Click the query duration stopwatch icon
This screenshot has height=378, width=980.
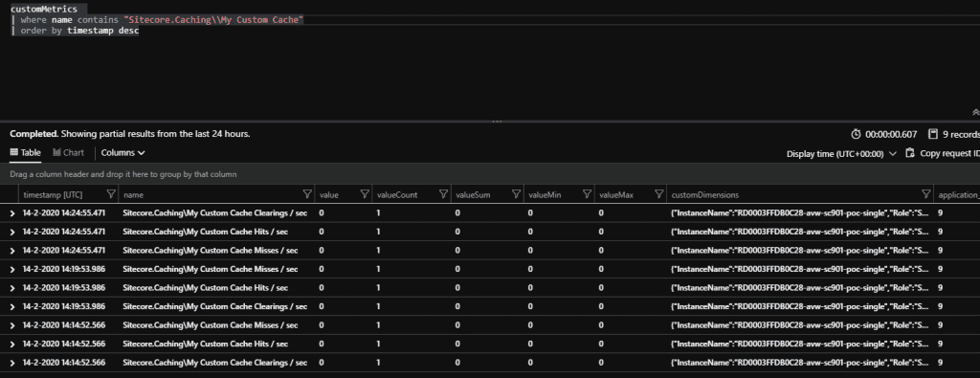856,134
